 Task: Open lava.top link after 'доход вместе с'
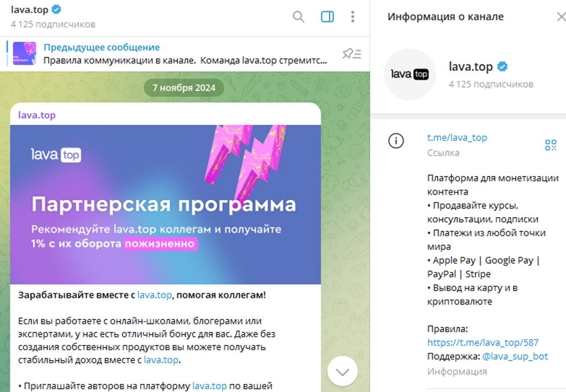click(x=161, y=360)
